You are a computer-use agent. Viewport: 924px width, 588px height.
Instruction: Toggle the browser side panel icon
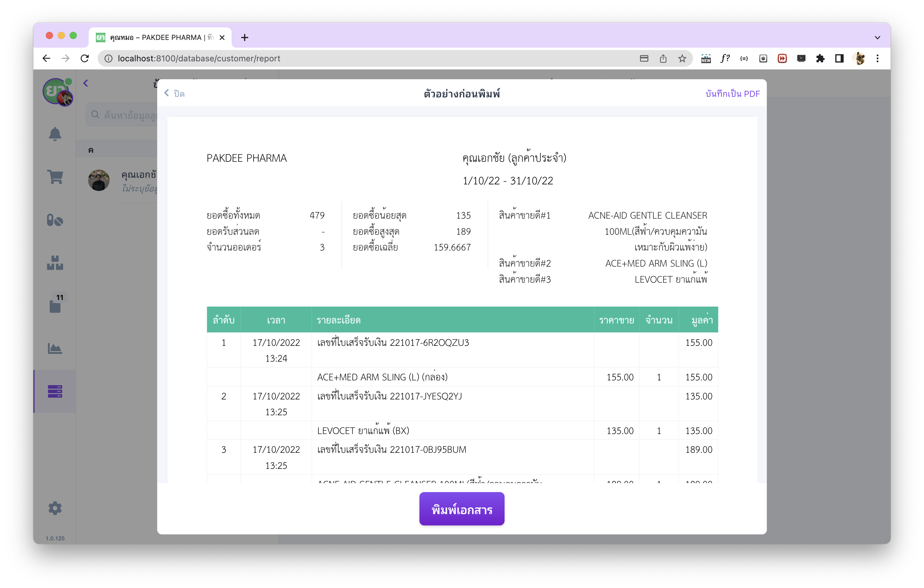point(839,58)
